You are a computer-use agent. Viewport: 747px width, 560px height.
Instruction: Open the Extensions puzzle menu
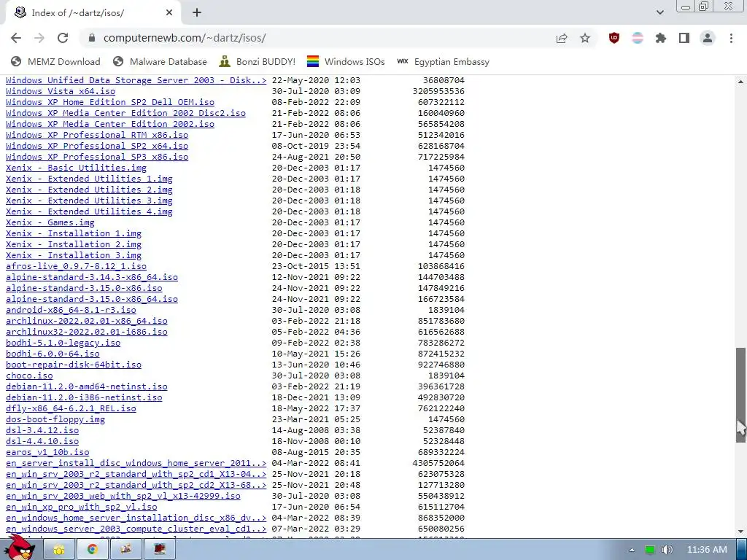pos(661,38)
